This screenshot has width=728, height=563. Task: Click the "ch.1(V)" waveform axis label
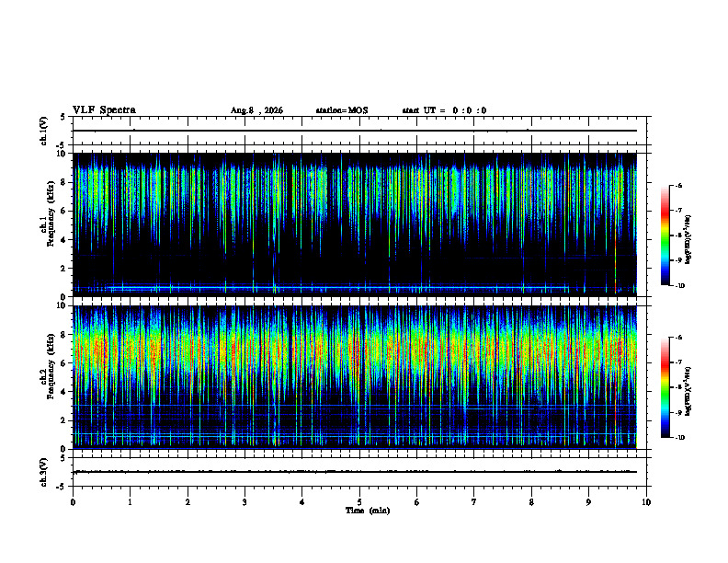point(44,131)
